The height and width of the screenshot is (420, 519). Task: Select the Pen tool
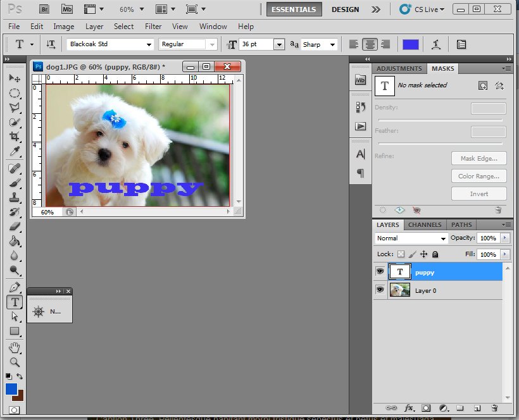(14, 287)
